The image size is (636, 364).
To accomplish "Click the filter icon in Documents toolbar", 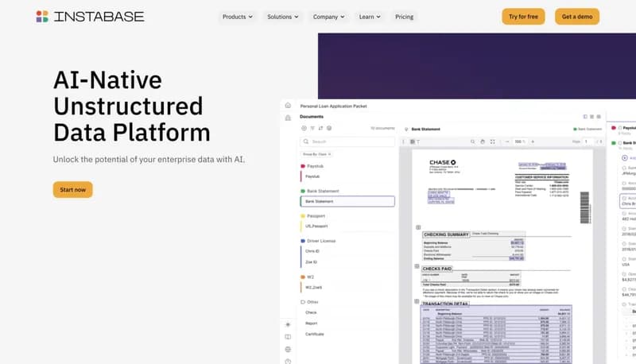I will 312,128.
